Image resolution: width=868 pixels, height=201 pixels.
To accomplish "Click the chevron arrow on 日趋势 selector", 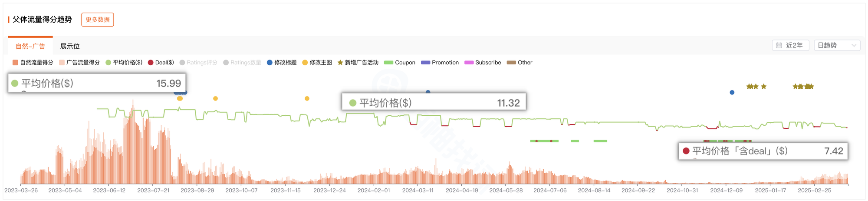I will [854, 46].
